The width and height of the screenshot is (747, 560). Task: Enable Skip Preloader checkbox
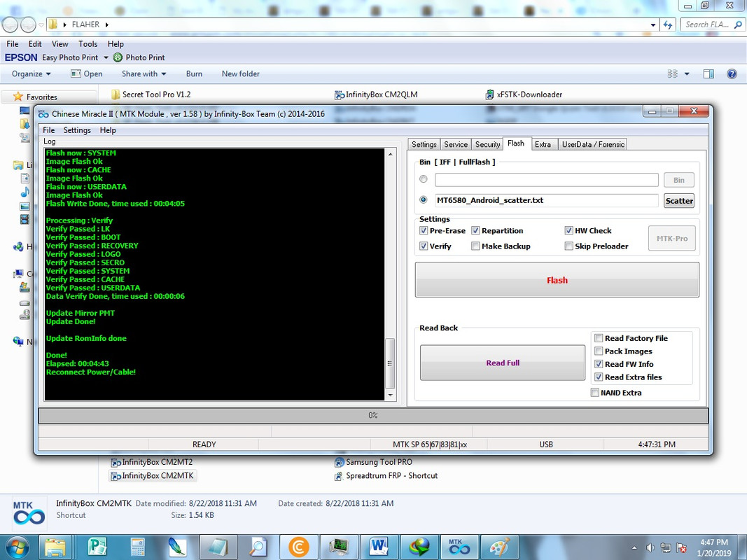click(568, 246)
